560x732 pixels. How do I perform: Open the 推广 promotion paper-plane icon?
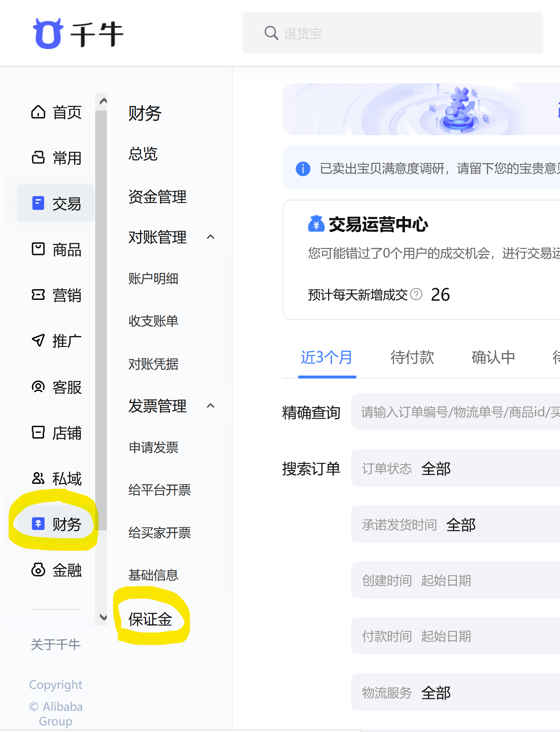(x=38, y=340)
